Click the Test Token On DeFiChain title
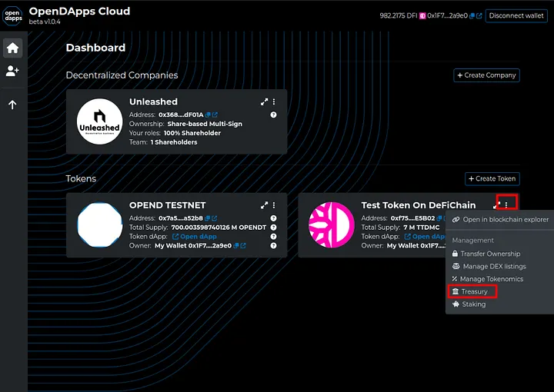The width and height of the screenshot is (554, 392). pos(419,205)
